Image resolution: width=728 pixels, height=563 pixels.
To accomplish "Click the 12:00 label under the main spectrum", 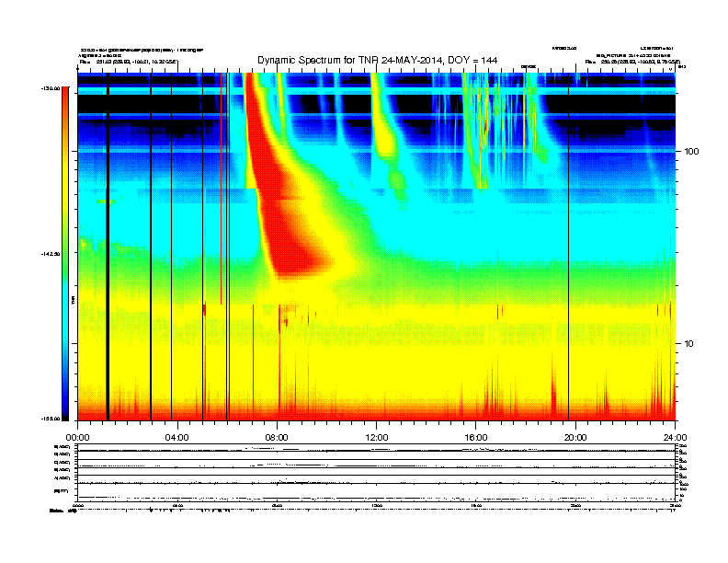I will [377, 438].
